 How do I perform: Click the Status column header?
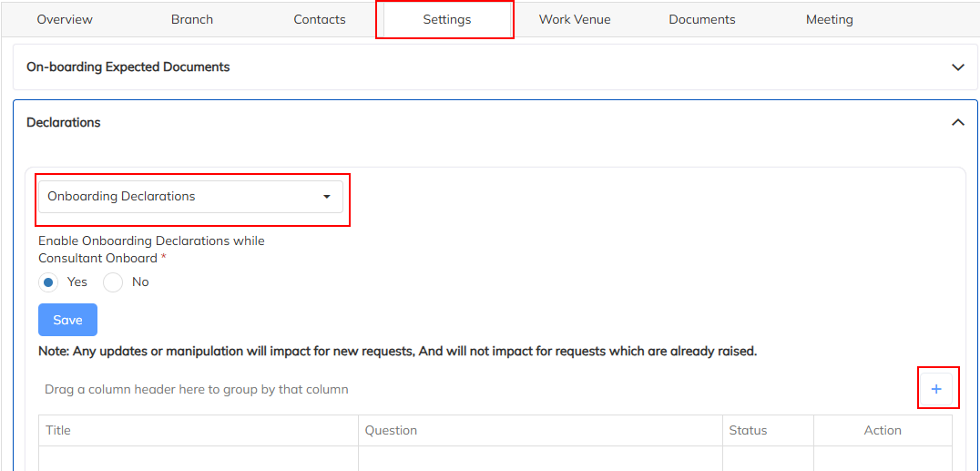pos(748,430)
